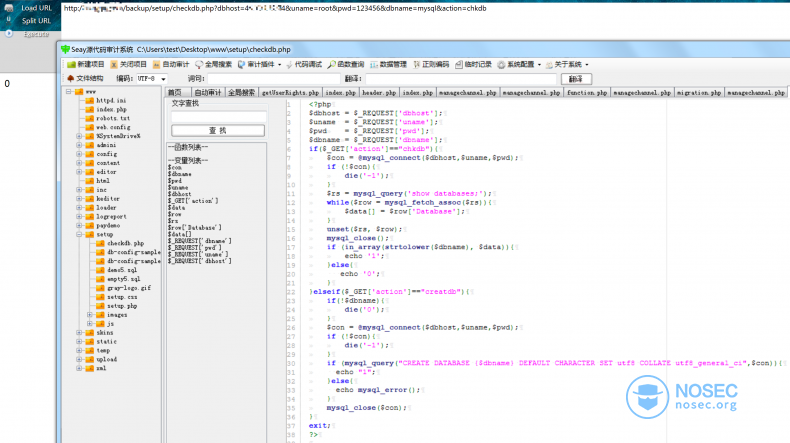The image size is (790, 443).
Task: Select the checkdb.php file icon in tree
Action: coord(100,243)
